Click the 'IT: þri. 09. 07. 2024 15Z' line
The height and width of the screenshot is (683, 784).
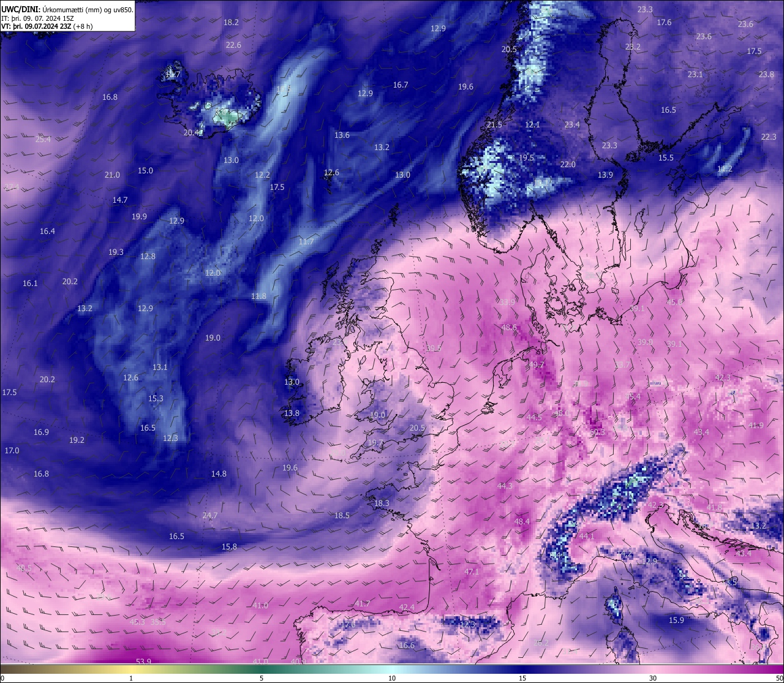click(37, 18)
